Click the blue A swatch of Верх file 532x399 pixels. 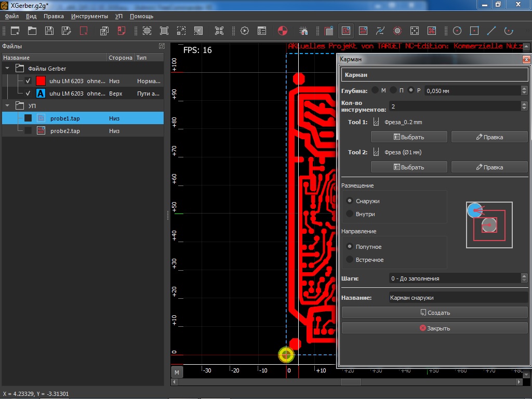41,94
